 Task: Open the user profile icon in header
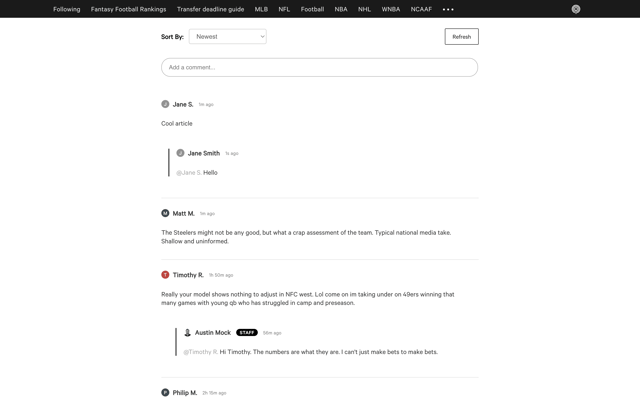[576, 9]
